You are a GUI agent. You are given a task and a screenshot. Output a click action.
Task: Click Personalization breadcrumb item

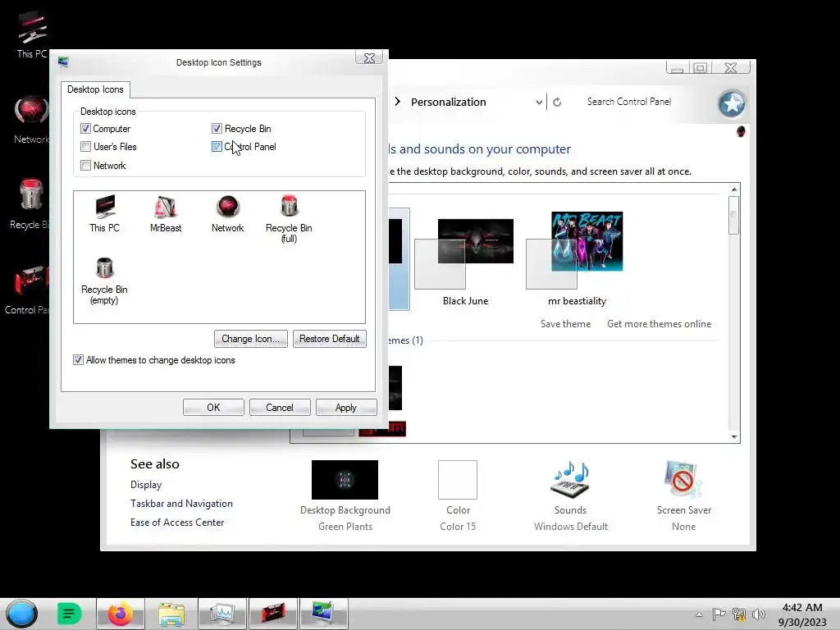449,102
